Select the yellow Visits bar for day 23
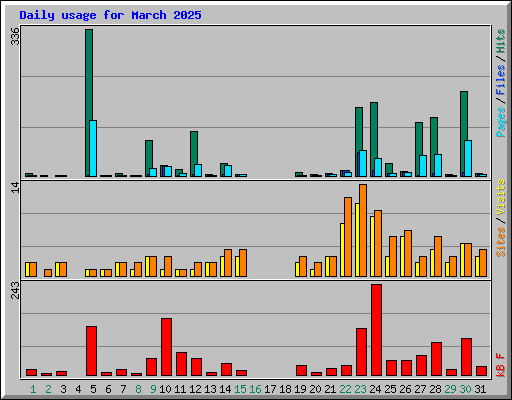Image resolution: width=512 pixels, height=400 pixels. (x=357, y=240)
